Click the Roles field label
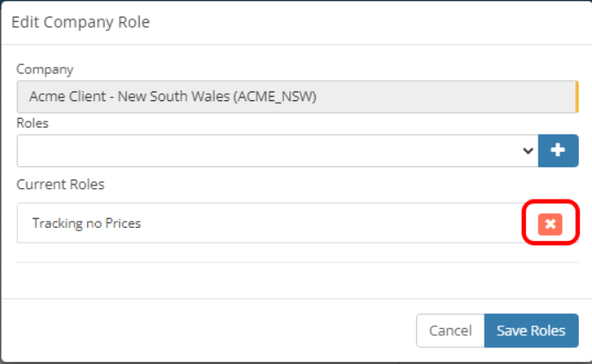Screen dimensions: 592x364 [33, 123]
